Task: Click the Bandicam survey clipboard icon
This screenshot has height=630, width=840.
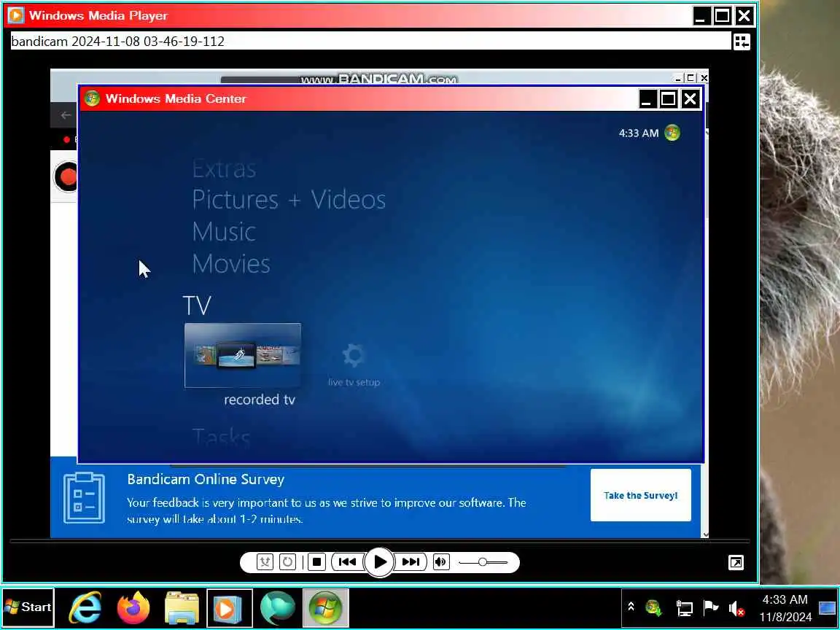Action: coord(84,498)
